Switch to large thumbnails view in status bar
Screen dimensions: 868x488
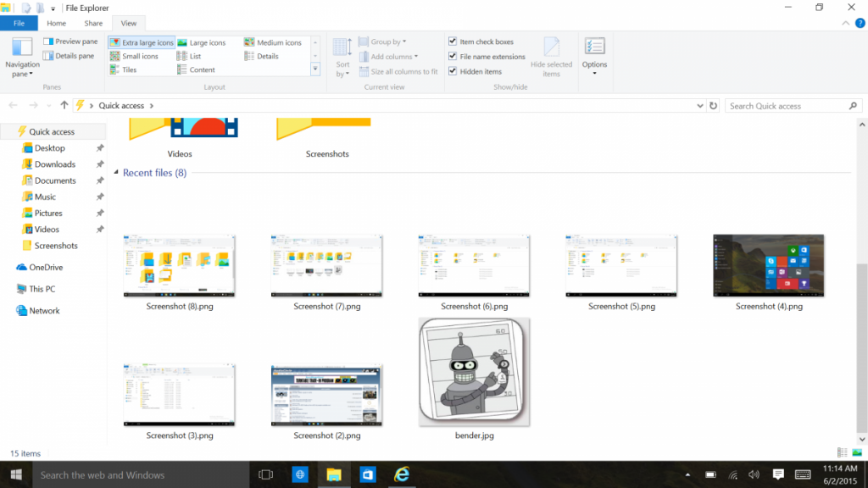(x=857, y=452)
